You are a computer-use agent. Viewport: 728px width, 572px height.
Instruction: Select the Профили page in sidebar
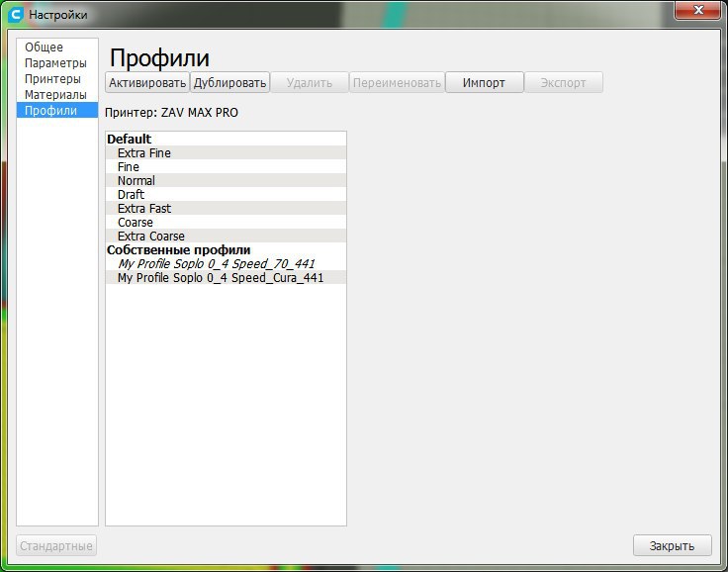click(57, 110)
